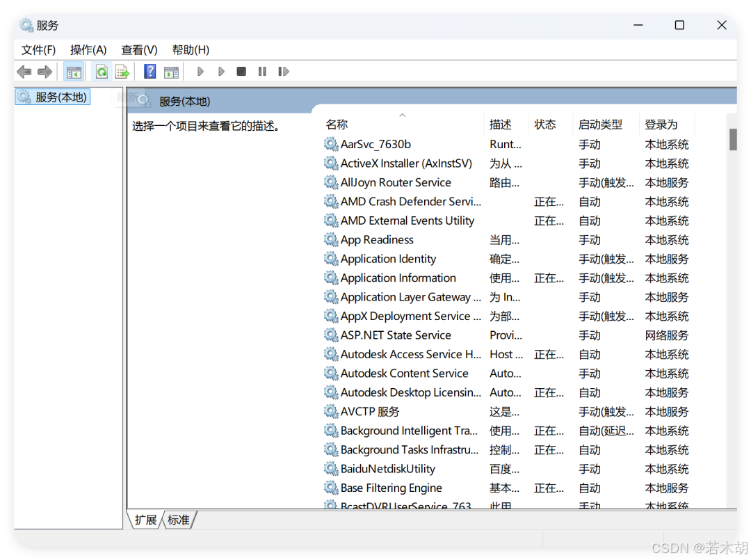751x560 pixels.
Task: Sort by the 名称 column header
Action: pyautogui.click(x=403, y=125)
